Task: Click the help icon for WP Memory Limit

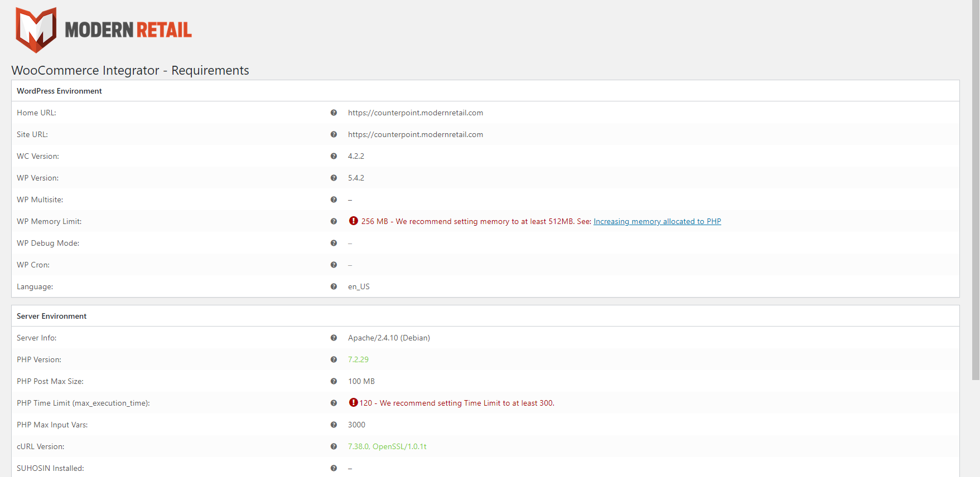Action: point(334,221)
